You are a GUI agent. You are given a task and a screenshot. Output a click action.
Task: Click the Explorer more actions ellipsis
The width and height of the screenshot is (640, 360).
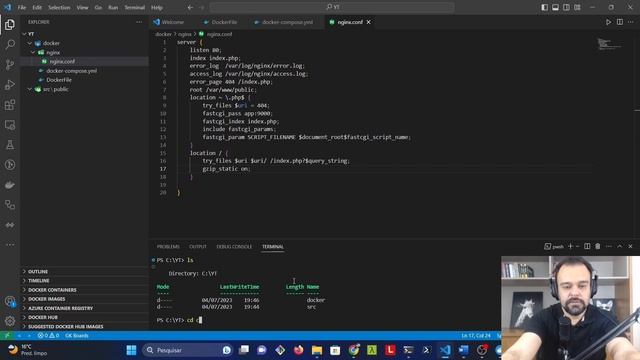(x=139, y=22)
